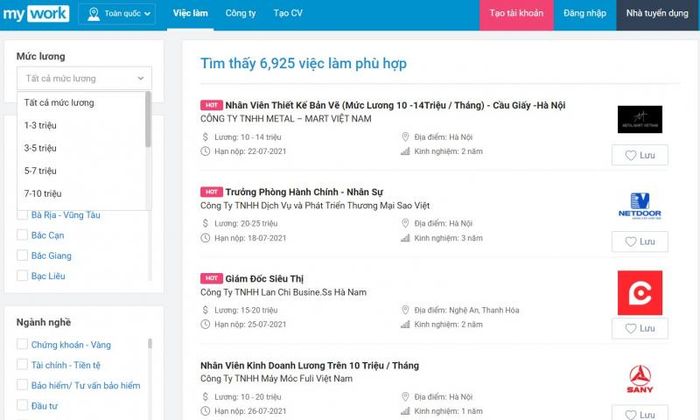This screenshot has width=700, height=420.
Task: Click the salary list scrollbar
Action: (x=149, y=120)
